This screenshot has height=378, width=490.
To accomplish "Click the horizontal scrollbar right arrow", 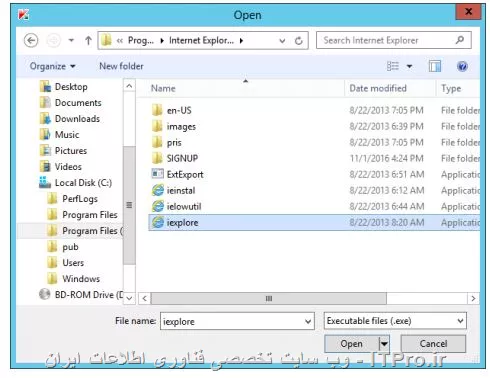I will 473,298.
